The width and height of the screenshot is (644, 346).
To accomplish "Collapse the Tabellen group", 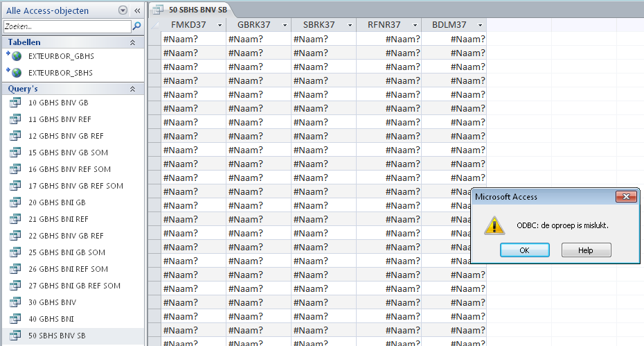I will [133, 42].
